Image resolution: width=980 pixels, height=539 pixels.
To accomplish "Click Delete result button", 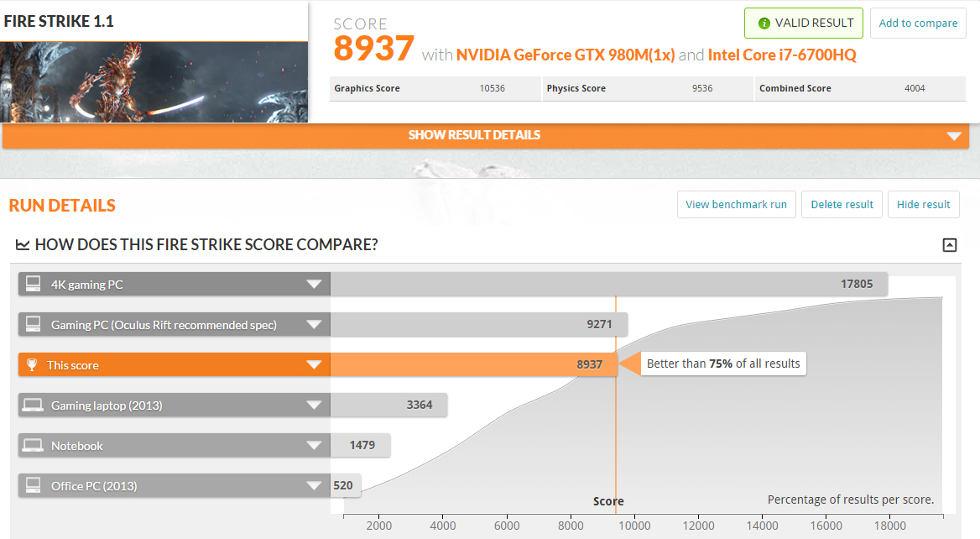I will [x=842, y=205].
